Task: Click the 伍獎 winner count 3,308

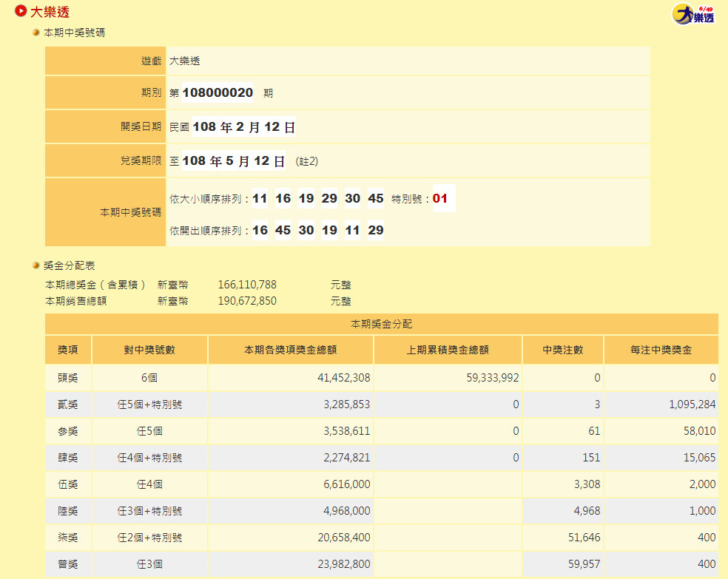Action: pyautogui.click(x=587, y=485)
